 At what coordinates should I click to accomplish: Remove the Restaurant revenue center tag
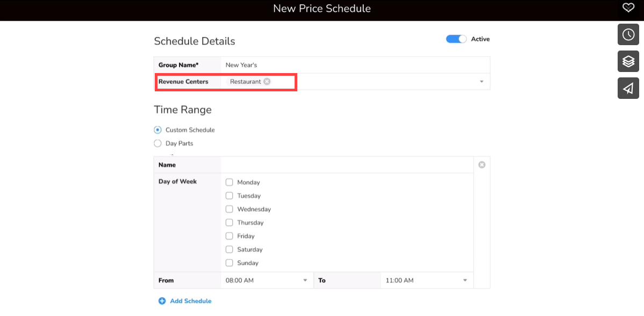267,82
